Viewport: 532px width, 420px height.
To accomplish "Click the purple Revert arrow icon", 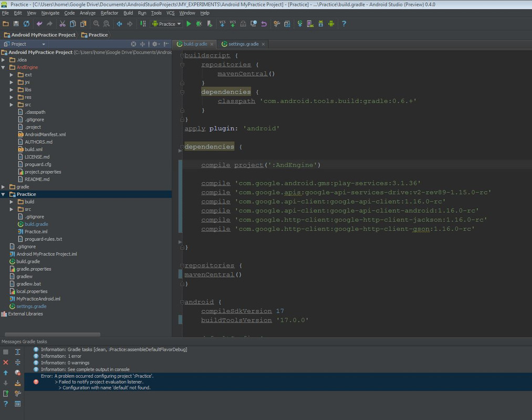I will [x=264, y=24].
